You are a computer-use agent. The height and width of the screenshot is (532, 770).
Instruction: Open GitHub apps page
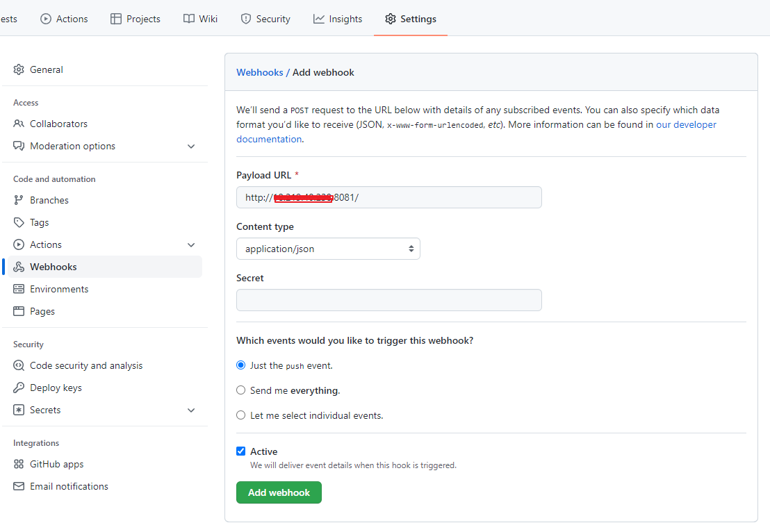point(105,464)
